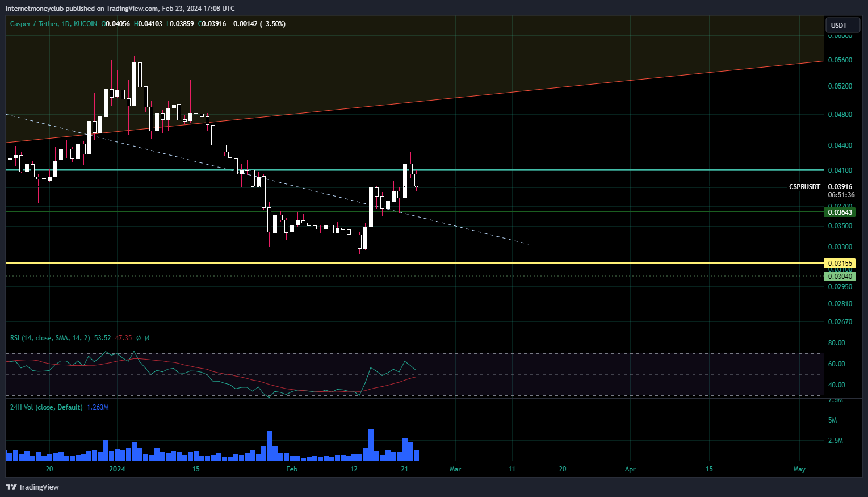Image resolution: width=868 pixels, height=497 pixels.
Task: Click the current price 0.03916 on the axis
Action: (x=840, y=187)
